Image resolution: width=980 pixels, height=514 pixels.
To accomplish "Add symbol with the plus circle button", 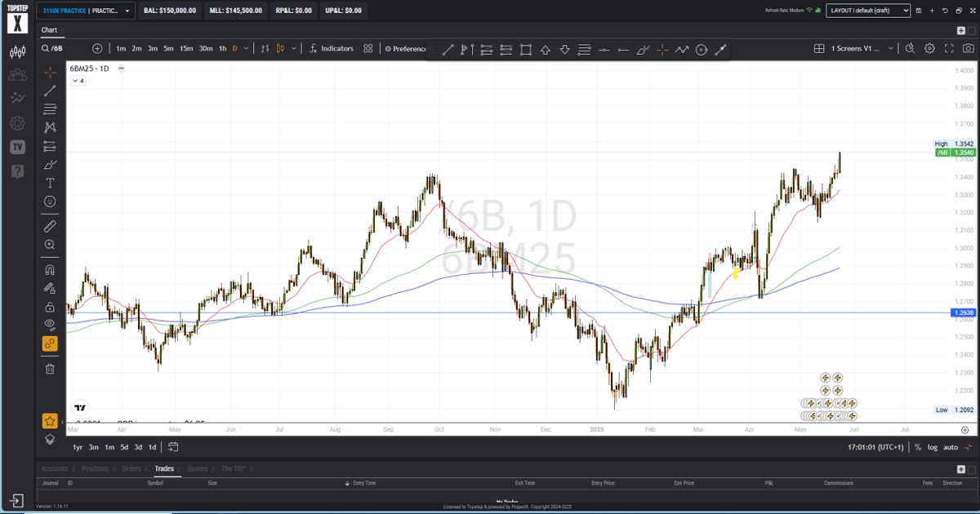I will 97,48.
